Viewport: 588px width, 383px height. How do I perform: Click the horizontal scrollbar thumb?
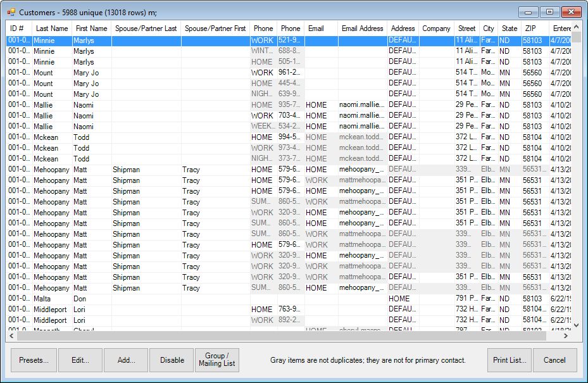281,336
